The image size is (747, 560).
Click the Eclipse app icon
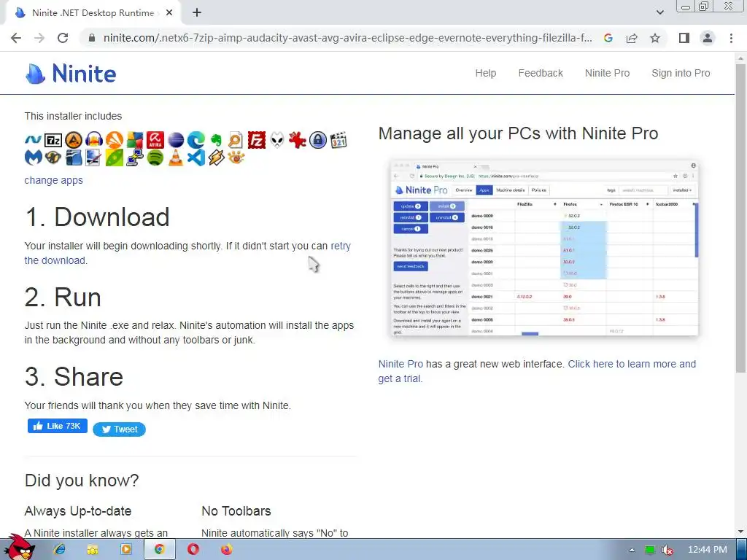(x=175, y=140)
